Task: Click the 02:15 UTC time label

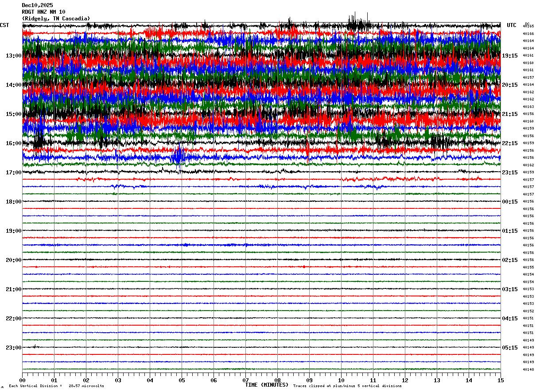Action: tap(510, 260)
